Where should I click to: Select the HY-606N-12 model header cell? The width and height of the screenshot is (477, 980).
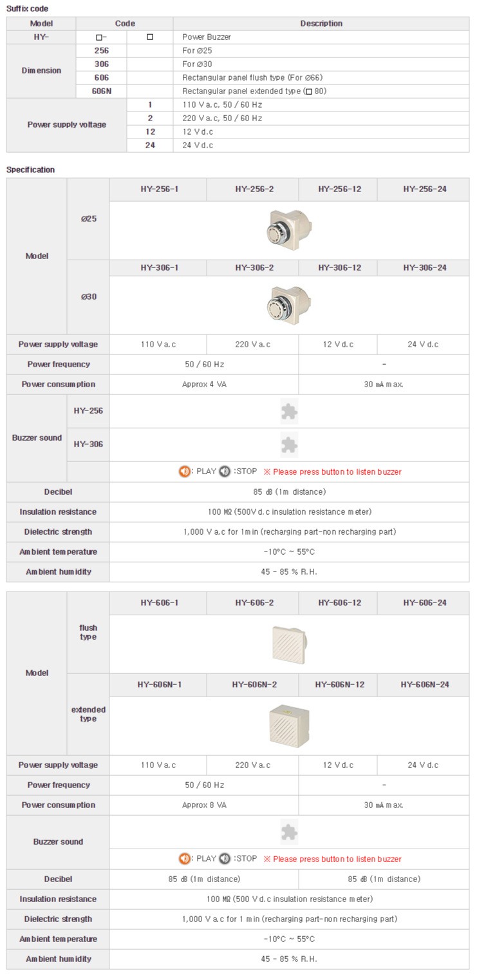(x=339, y=684)
